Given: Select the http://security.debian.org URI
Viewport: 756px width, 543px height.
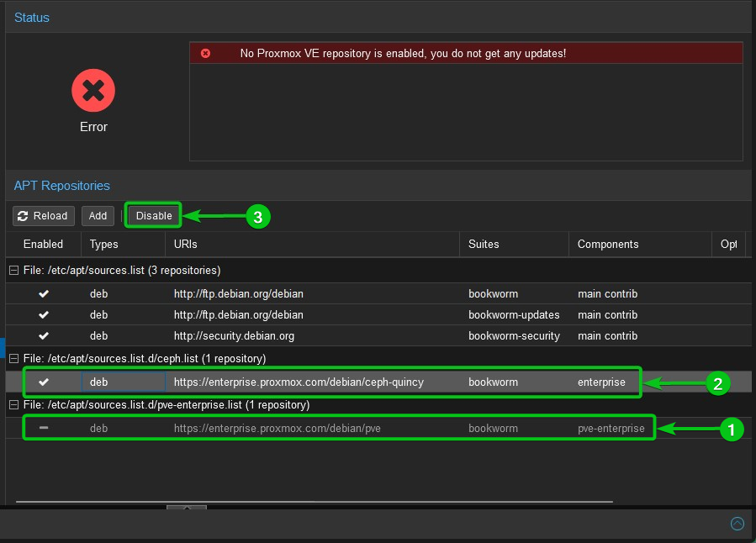Looking at the screenshot, I should click(x=234, y=336).
